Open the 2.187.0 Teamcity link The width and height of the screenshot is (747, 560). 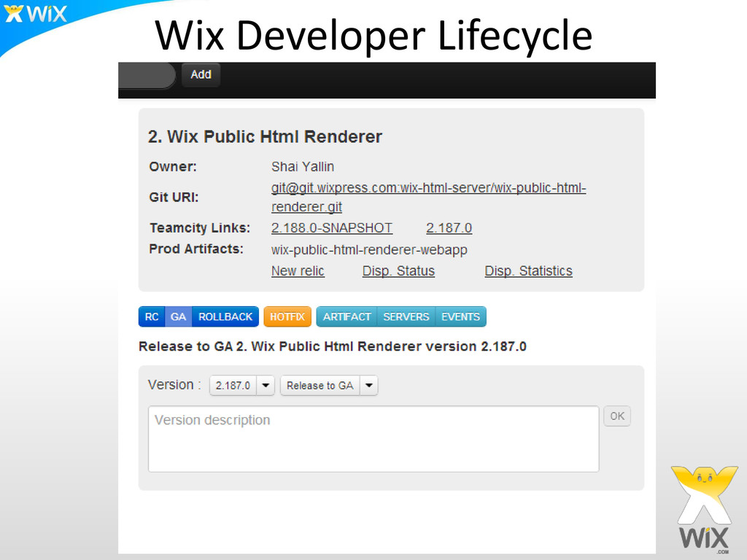449,228
